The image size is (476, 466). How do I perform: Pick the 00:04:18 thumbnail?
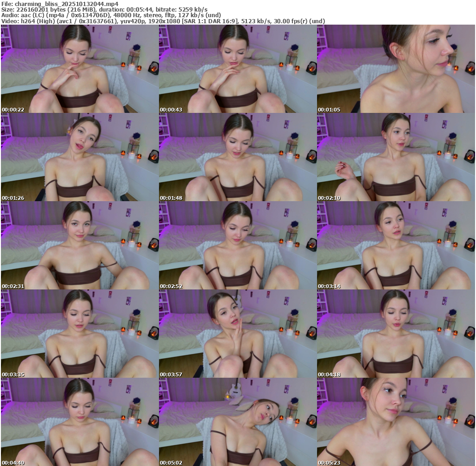click(396, 334)
